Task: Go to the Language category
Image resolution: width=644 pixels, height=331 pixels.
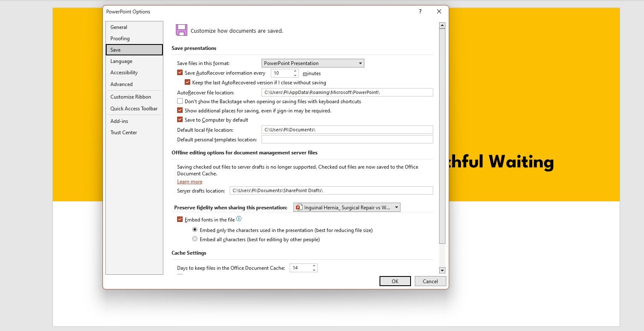Action: coord(134,61)
